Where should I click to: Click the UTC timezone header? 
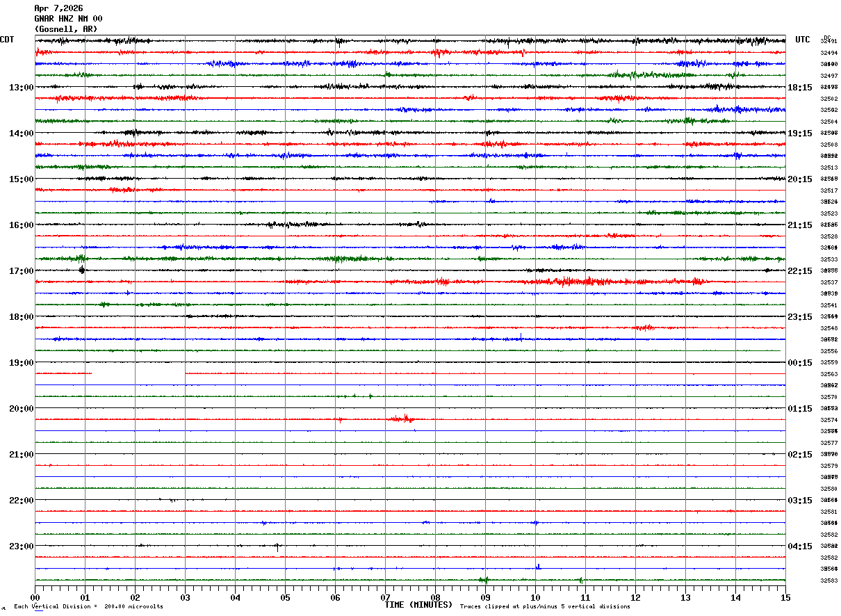pyautogui.click(x=803, y=40)
